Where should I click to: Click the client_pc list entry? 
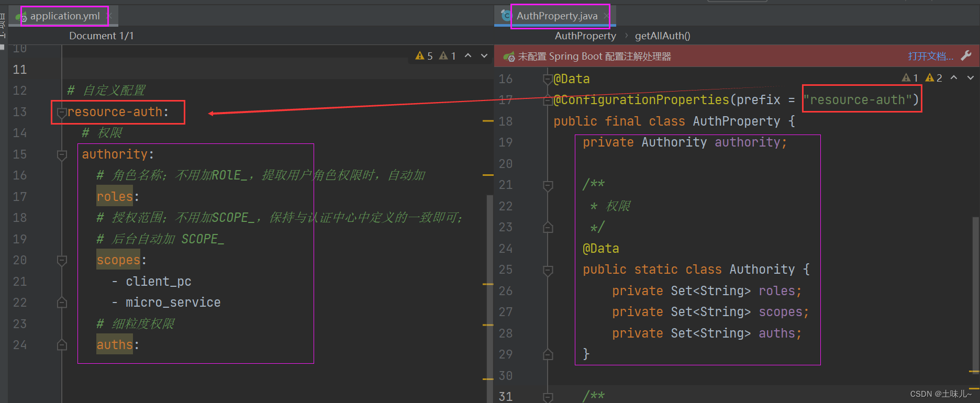pyautogui.click(x=159, y=282)
